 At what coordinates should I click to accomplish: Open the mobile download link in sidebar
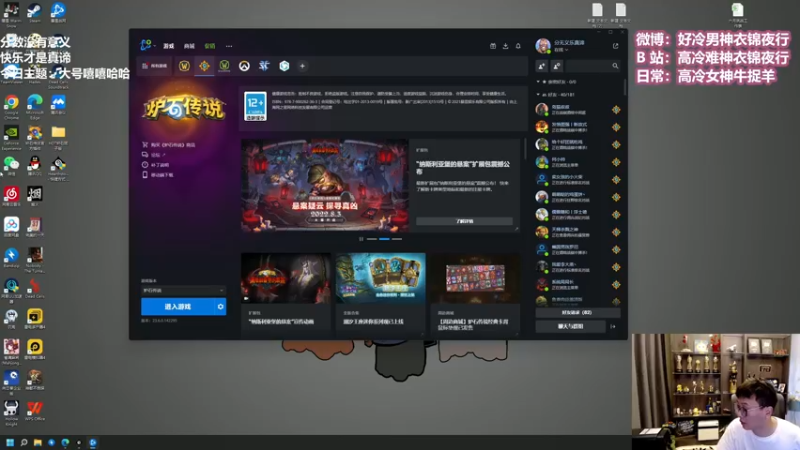click(158, 174)
